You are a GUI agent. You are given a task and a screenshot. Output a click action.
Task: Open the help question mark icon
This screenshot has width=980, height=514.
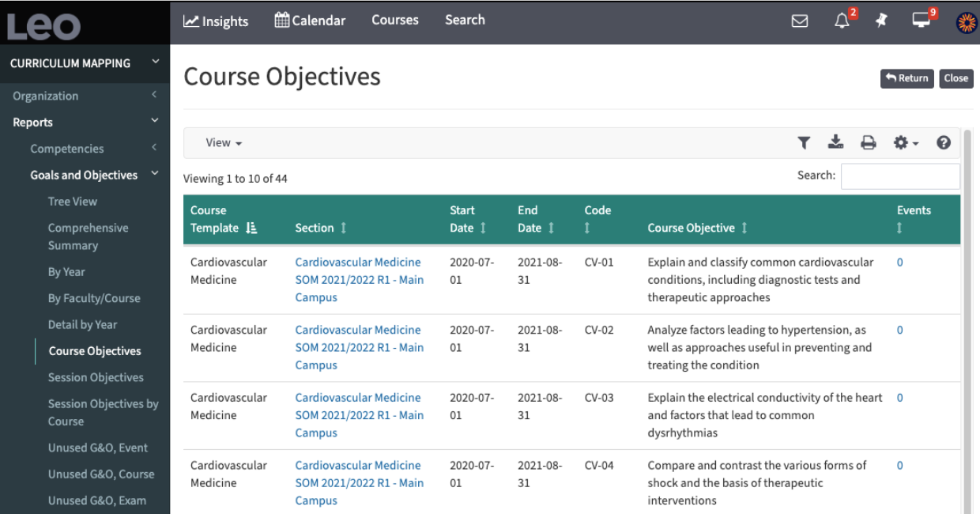tap(943, 143)
